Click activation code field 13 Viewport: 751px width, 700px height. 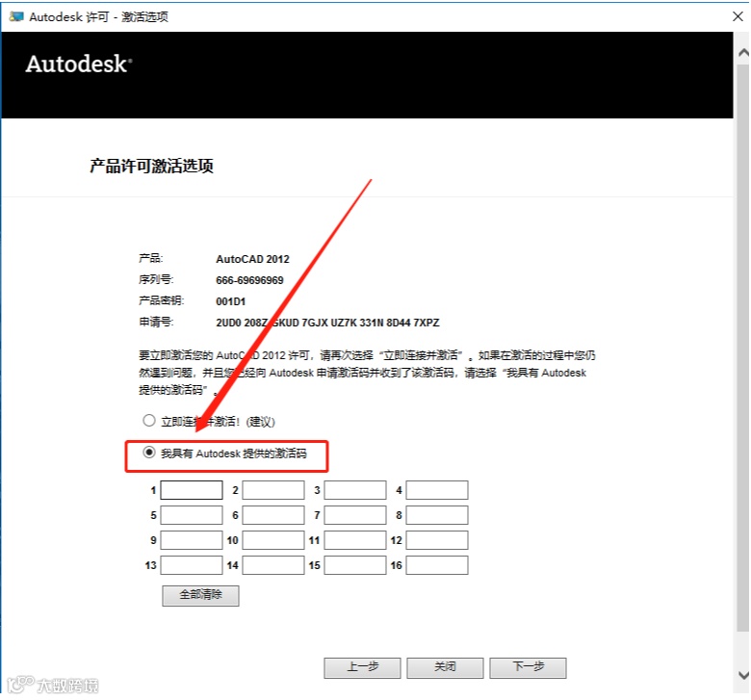(x=192, y=565)
